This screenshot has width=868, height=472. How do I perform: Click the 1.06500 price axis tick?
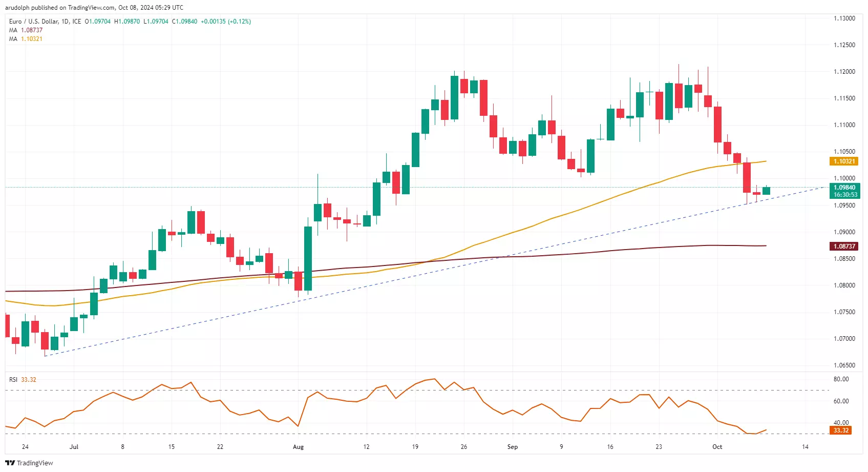pos(844,365)
